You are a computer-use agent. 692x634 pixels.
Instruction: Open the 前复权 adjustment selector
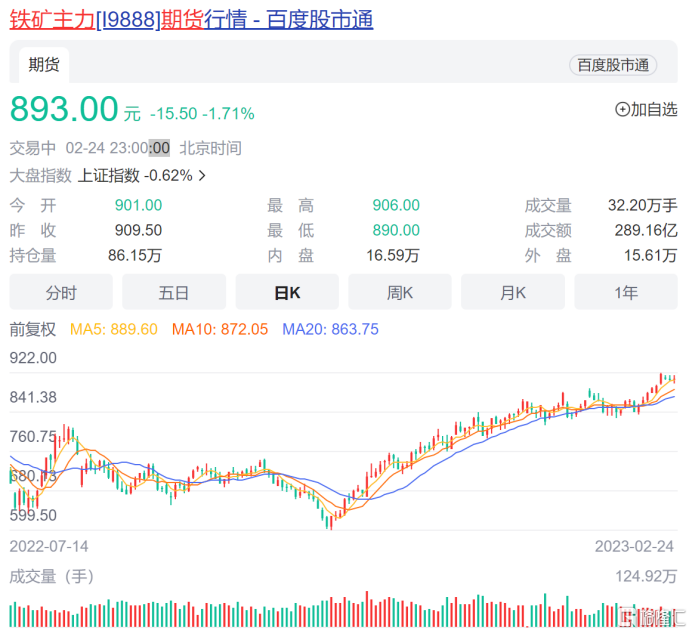point(33,328)
